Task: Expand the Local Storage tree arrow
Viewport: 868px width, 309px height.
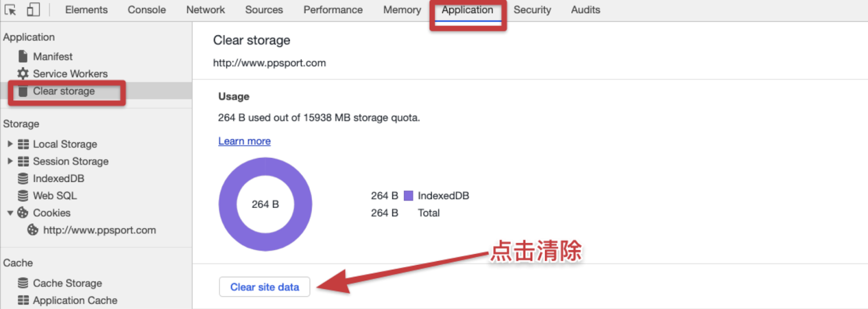Action: (x=10, y=144)
